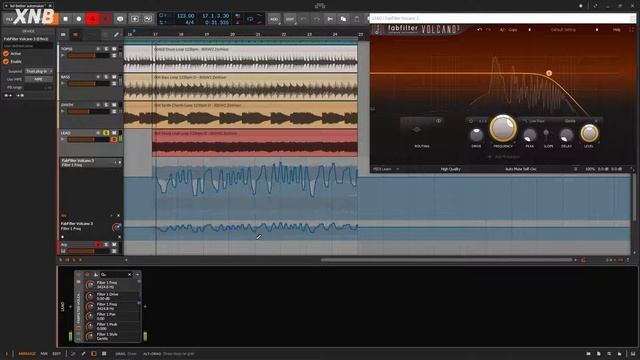The image size is (640, 360).
Task: Switch to the ARRANGE view tab
Action: point(27,353)
